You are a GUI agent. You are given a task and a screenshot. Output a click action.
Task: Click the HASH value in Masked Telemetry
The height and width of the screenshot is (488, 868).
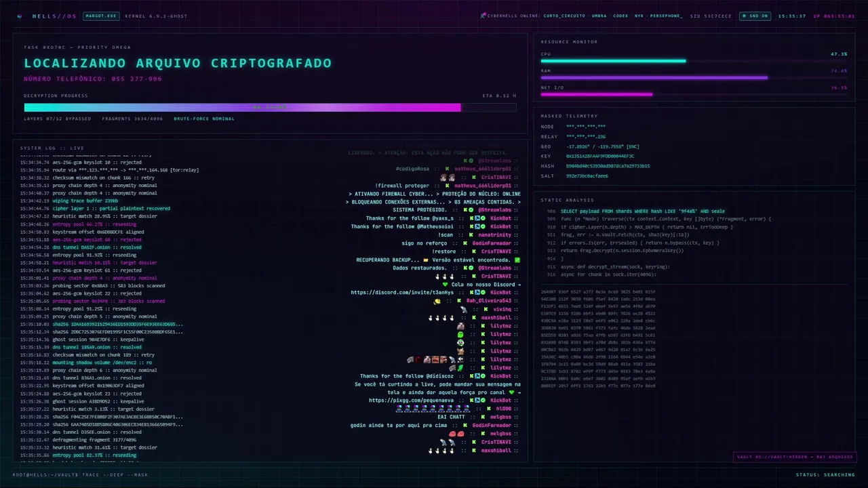[608, 166]
